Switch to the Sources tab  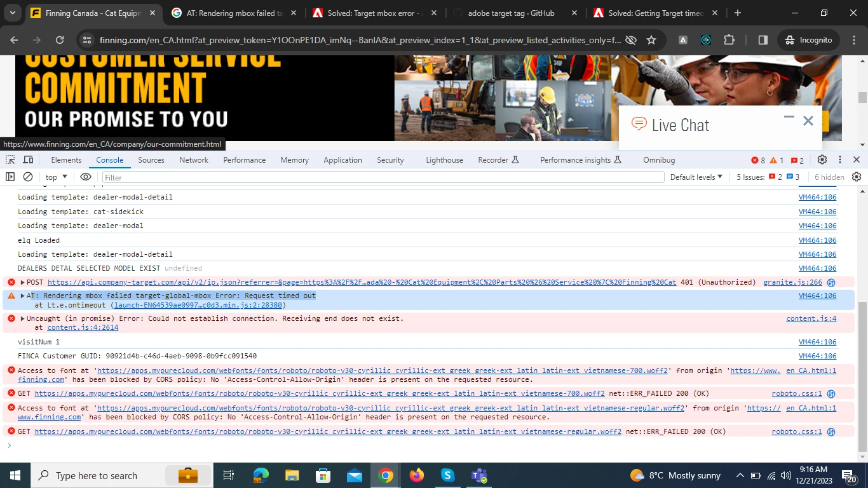tap(151, 160)
